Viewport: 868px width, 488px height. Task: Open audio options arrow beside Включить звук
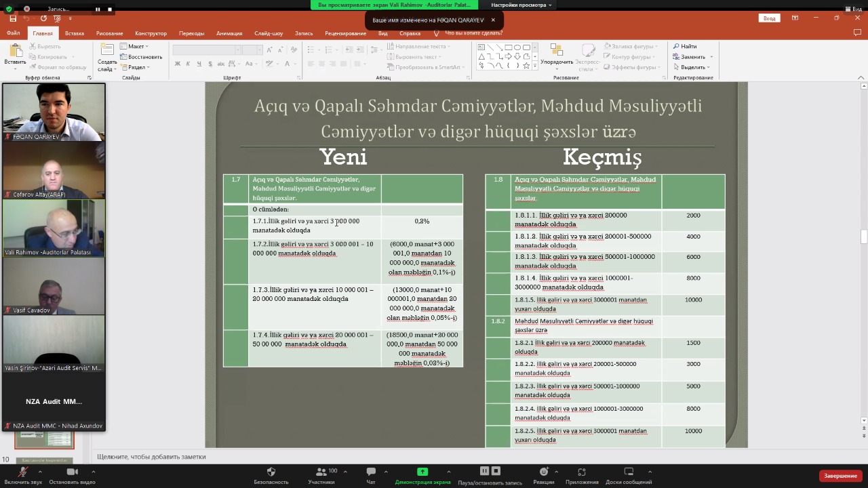(x=40, y=472)
